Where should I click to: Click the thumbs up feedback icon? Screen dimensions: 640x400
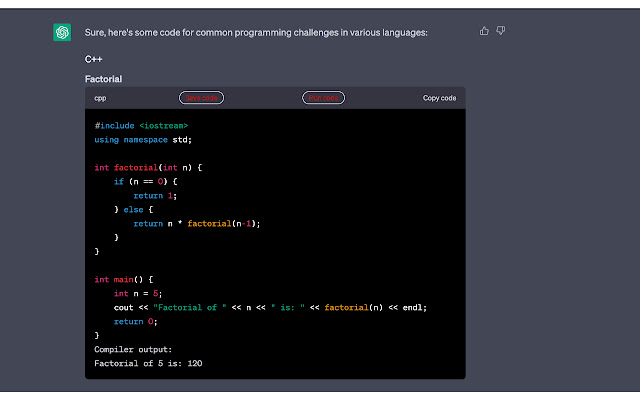(484, 31)
